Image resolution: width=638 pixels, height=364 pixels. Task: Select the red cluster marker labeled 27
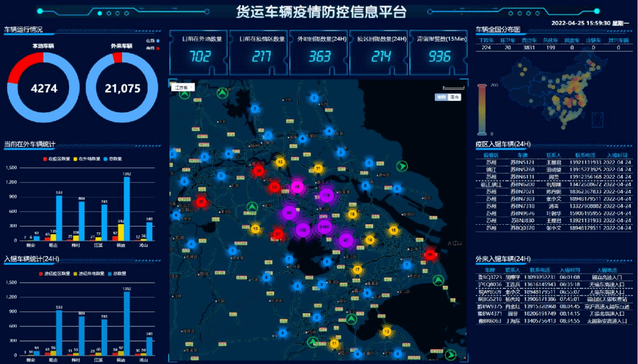coord(278,234)
